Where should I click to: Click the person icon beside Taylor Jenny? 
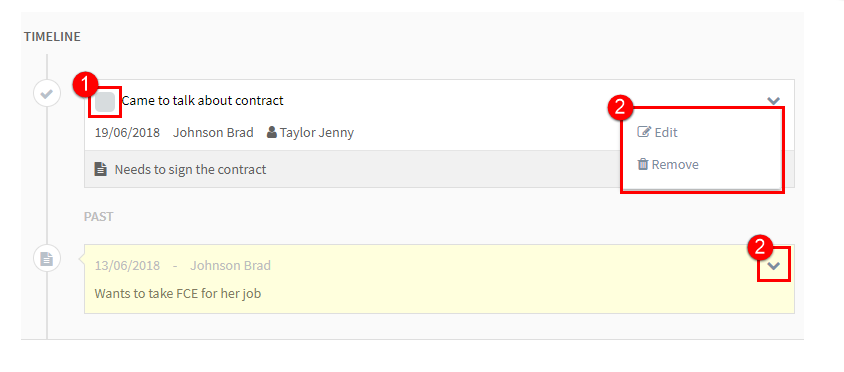pos(272,132)
